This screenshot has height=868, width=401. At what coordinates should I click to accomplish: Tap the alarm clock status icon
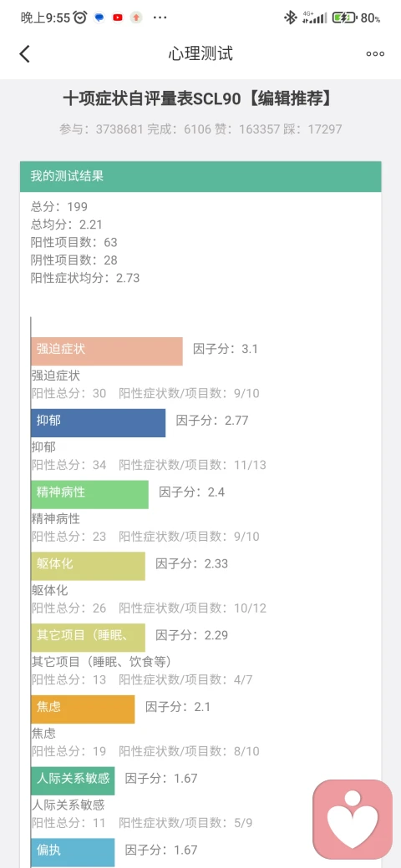pos(80,18)
